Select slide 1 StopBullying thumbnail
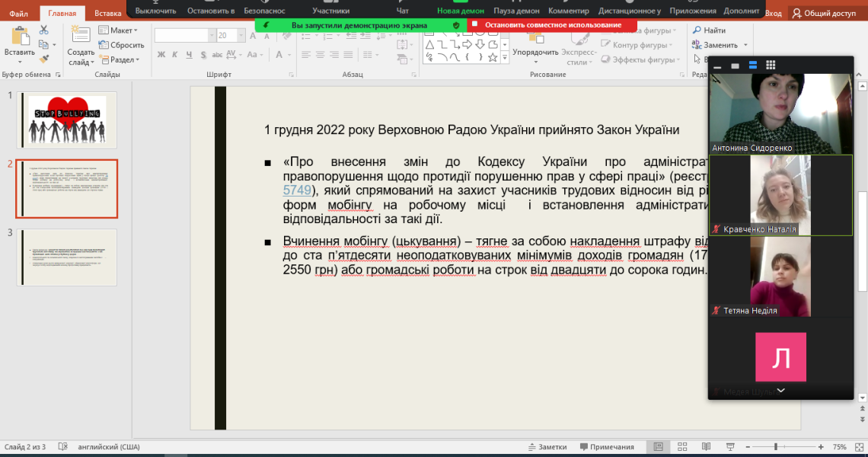 pyautogui.click(x=67, y=120)
